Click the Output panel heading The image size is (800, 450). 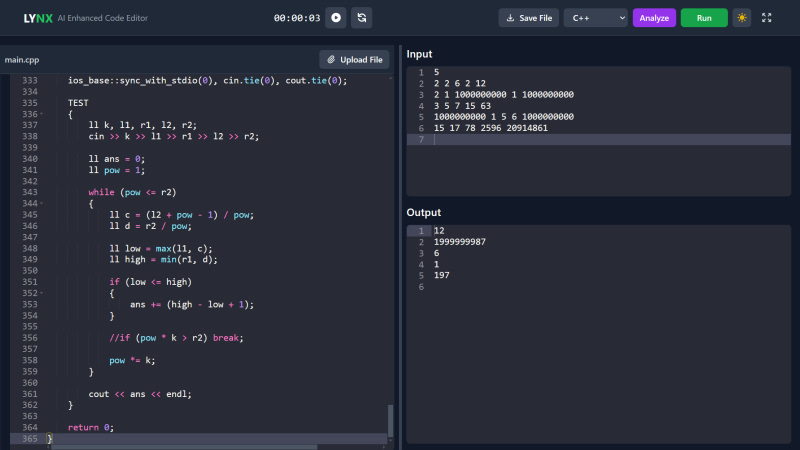(x=423, y=213)
